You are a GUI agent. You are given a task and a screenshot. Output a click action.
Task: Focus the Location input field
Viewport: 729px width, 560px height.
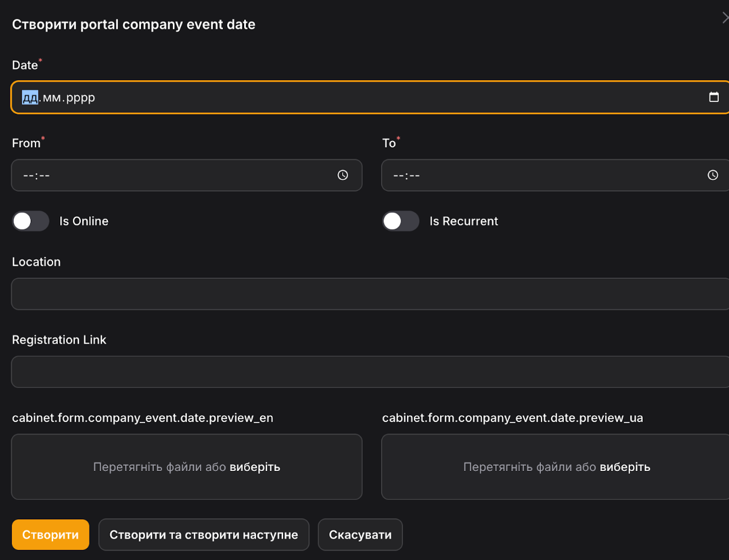tap(370, 294)
